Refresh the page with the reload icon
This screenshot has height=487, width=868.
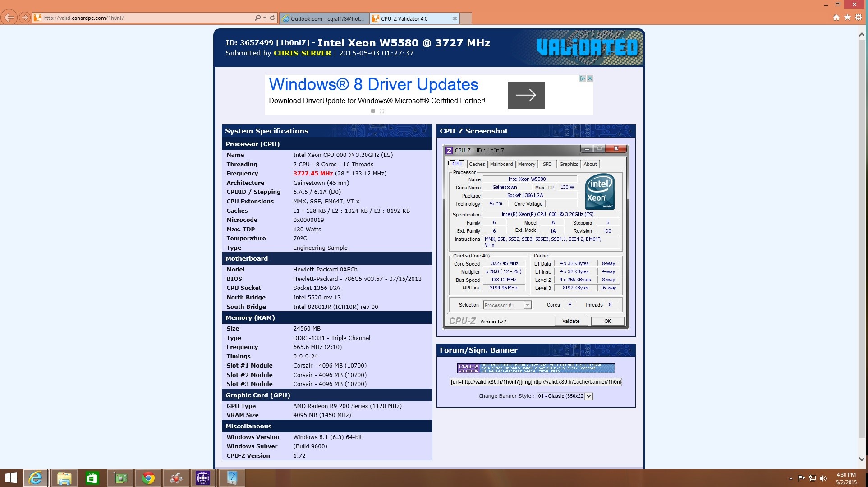click(x=272, y=18)
